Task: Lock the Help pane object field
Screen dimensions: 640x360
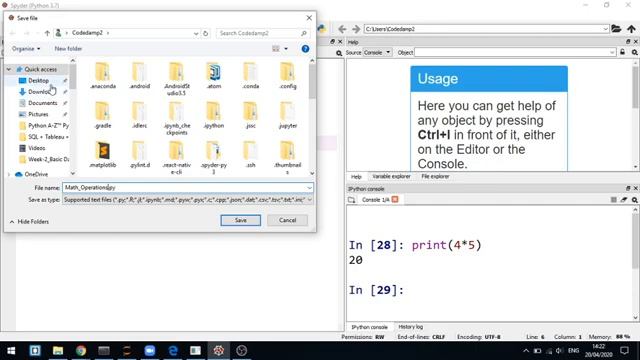Action: pos(622,52)
